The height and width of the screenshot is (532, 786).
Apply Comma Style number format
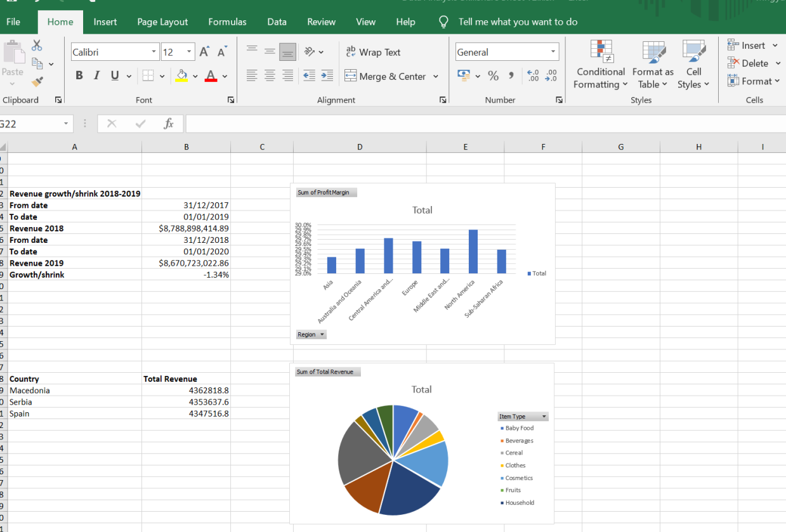point(511,76)
